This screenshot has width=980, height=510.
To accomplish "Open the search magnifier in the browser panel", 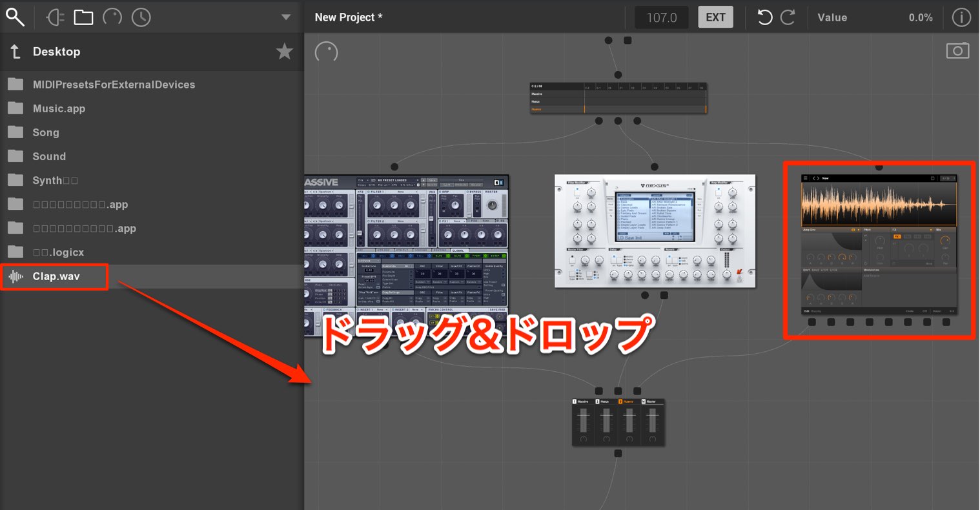I will tap(15, 17).
